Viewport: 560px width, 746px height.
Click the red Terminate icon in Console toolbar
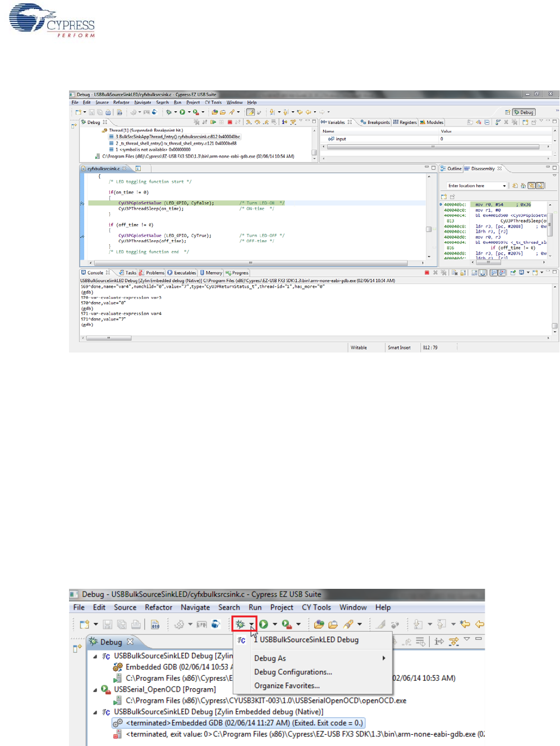pos(427,273)
